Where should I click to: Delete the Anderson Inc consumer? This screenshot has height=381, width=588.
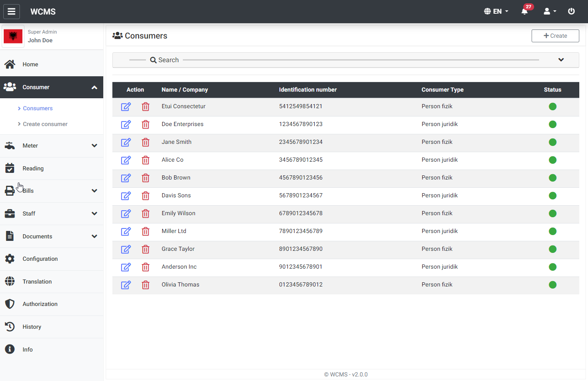coord(146,267)
